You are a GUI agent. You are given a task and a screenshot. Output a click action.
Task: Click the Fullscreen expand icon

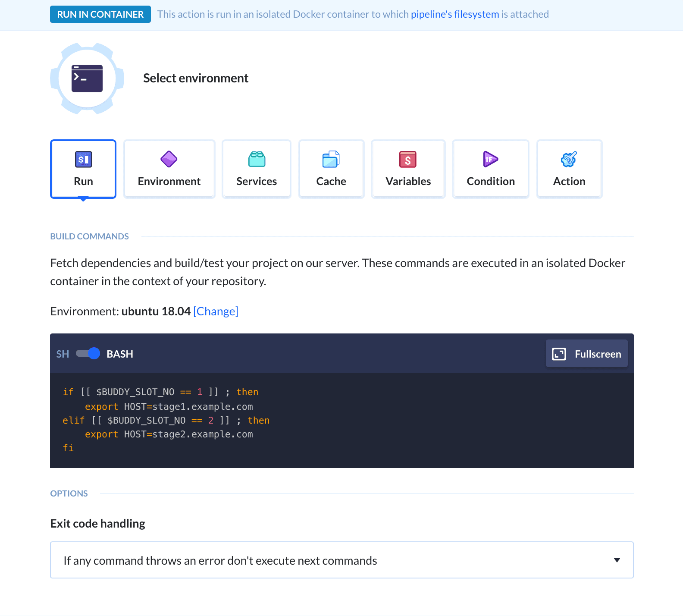[559, 354]
